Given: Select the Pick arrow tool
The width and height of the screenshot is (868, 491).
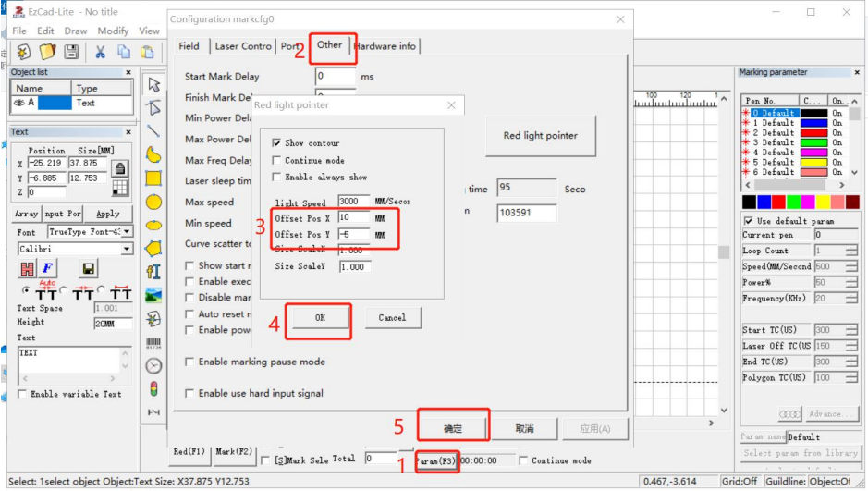Looking at the screenshot, I should tap(153, 84).
